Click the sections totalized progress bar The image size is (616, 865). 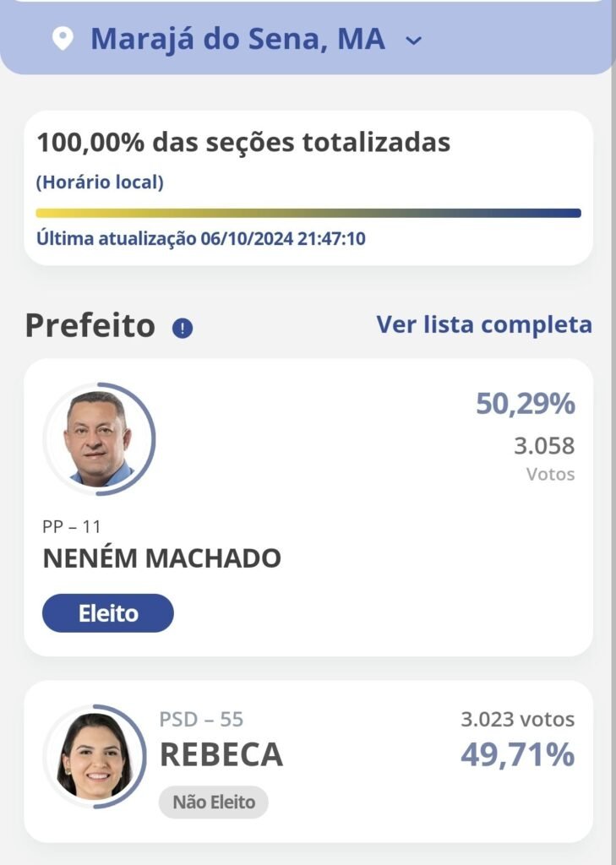[x=308, y=213]
